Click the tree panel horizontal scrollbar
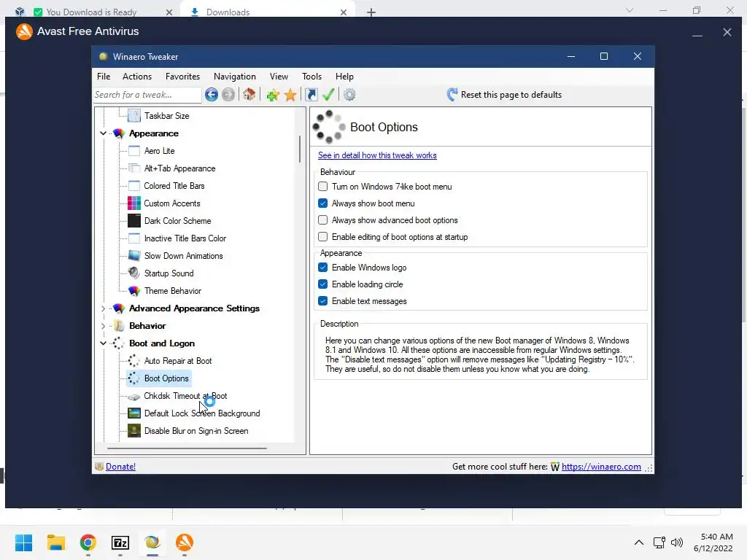Viewport: 747px width, 560px height. (187, 448)
